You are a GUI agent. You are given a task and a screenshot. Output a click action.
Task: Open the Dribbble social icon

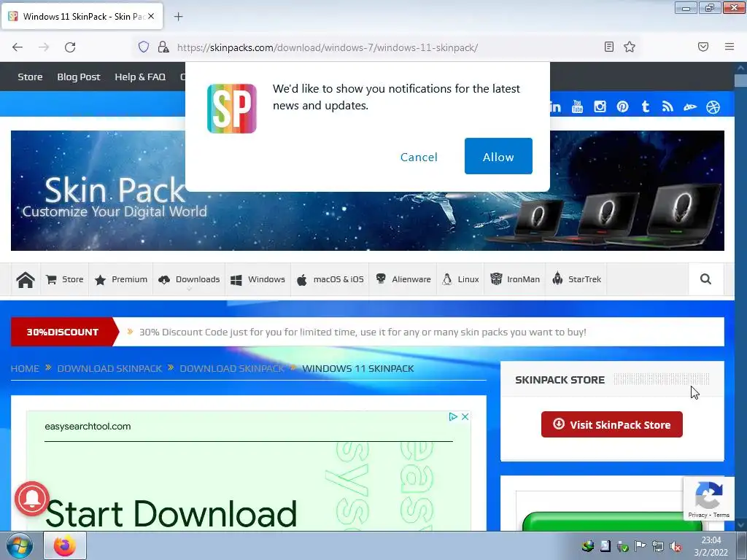click(x=713, y=107)
